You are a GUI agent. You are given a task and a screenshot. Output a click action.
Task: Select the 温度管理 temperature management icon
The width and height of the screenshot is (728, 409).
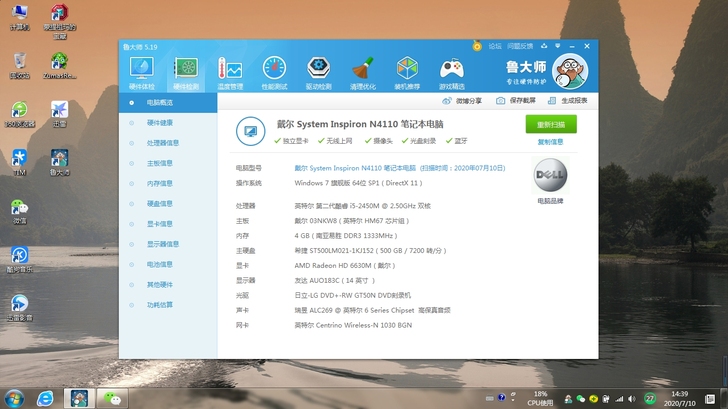click(x=230, y=72)
